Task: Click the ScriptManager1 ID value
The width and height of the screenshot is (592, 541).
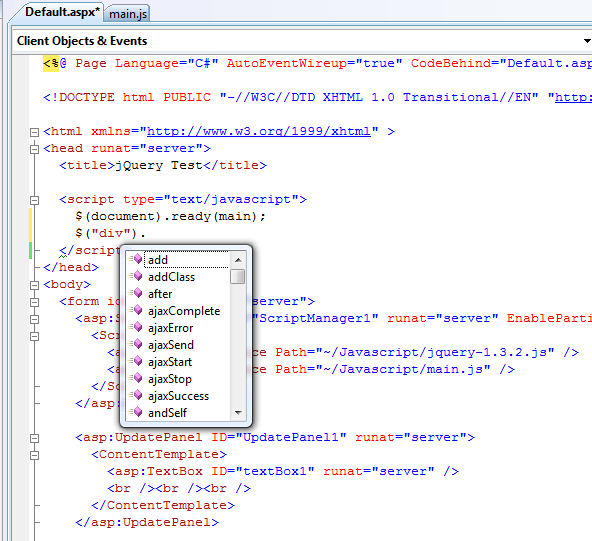Action: pos(315,318)
